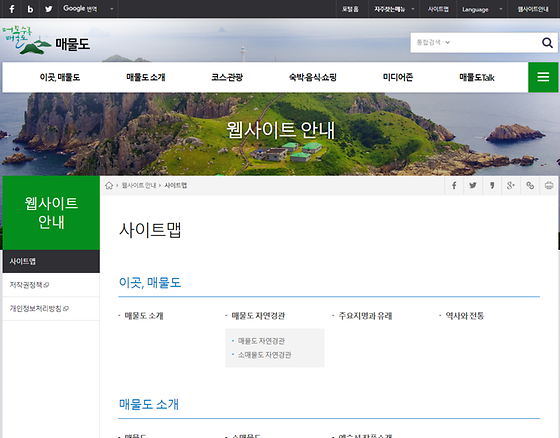Open the 통합검색 search category dropdown
Screen dimensions: 560x438
pyautogui.click(x=433, y=43)
